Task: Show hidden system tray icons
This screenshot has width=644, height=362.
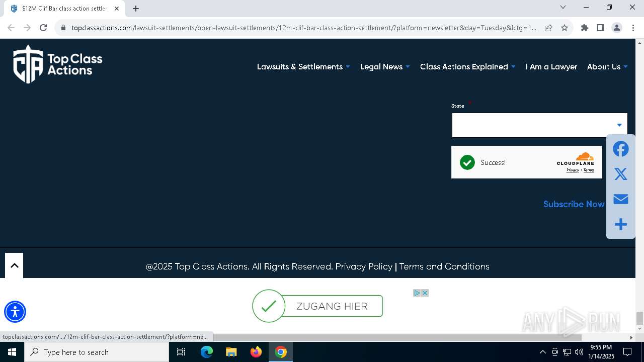Action: pos(542,352)
